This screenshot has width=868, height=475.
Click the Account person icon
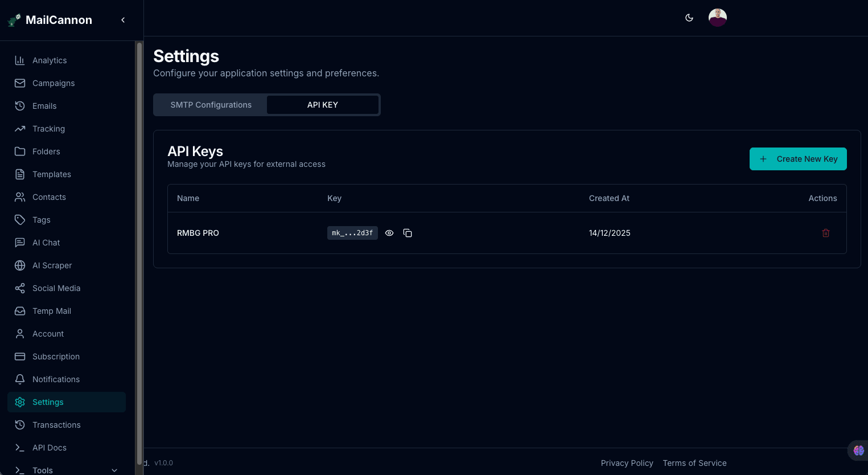(20, 334)
